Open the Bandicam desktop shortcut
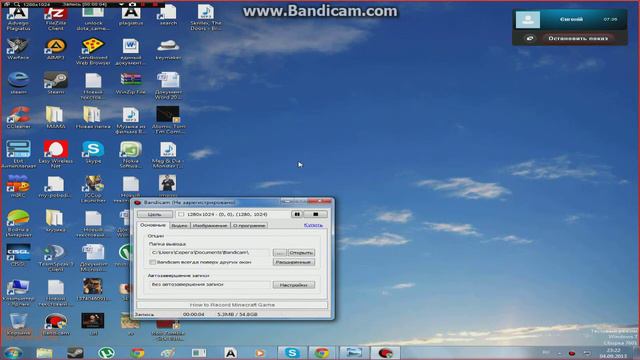 pyautogui.click(x=56, y=324)
